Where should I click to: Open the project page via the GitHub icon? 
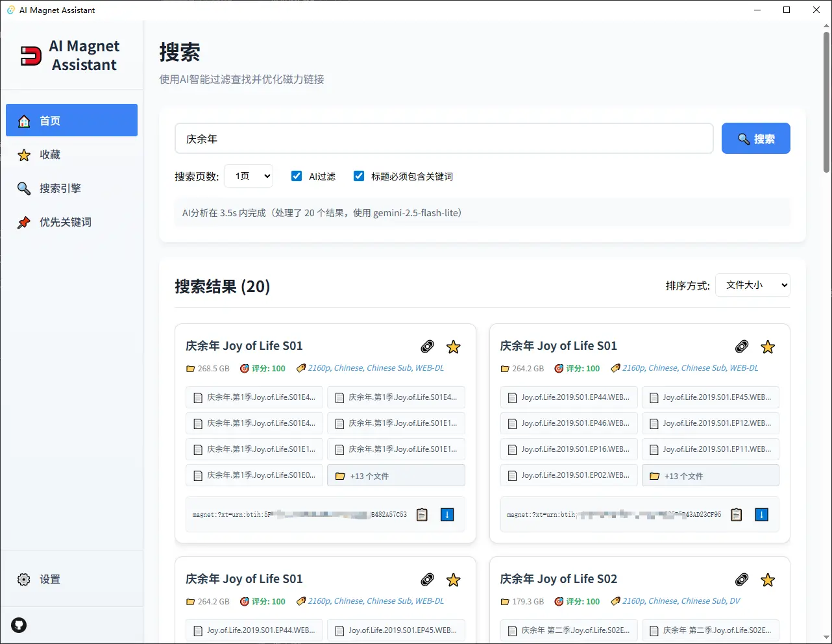pyautogui.click(x=19, y=625)
